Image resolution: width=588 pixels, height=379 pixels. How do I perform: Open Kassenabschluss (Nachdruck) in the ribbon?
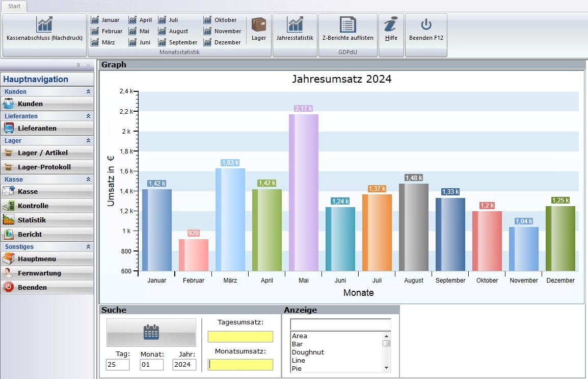pyautogui.click(x=44, y=35)
